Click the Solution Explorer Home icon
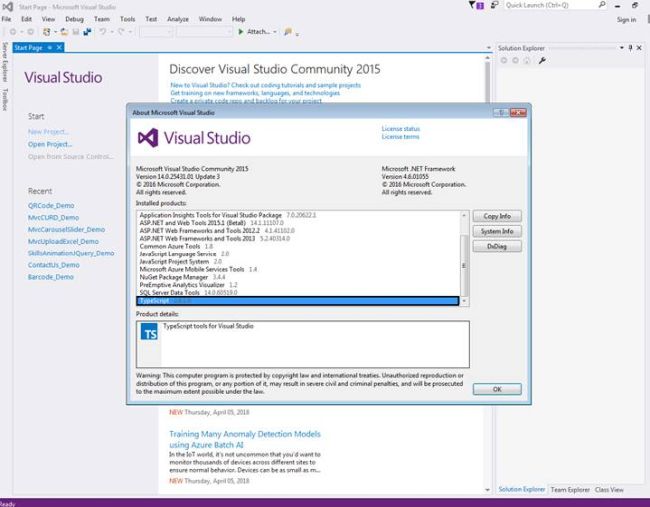Viewport: 650px width, 507px height. click(526, 61)
